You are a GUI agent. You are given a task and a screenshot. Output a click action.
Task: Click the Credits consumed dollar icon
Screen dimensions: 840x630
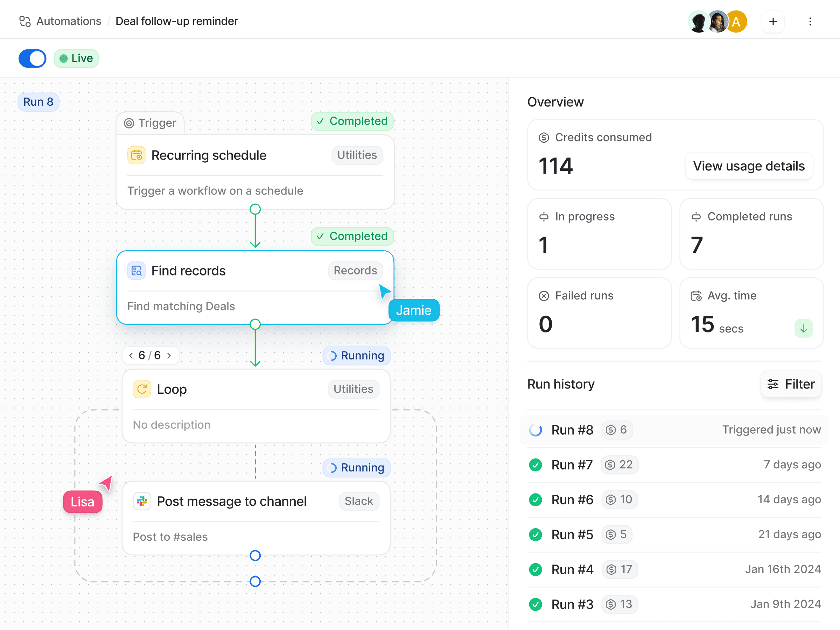pos(544,137)
